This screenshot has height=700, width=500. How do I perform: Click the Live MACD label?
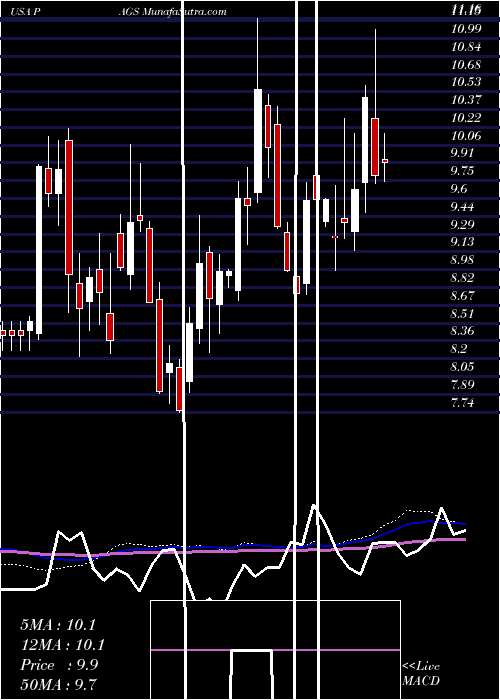[421, 673]
